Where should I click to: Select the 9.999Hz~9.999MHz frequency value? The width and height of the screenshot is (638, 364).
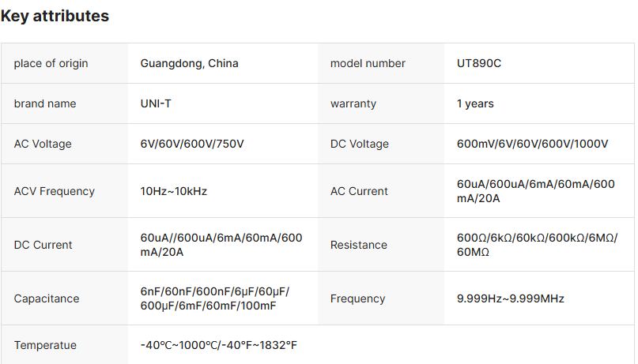510,298
